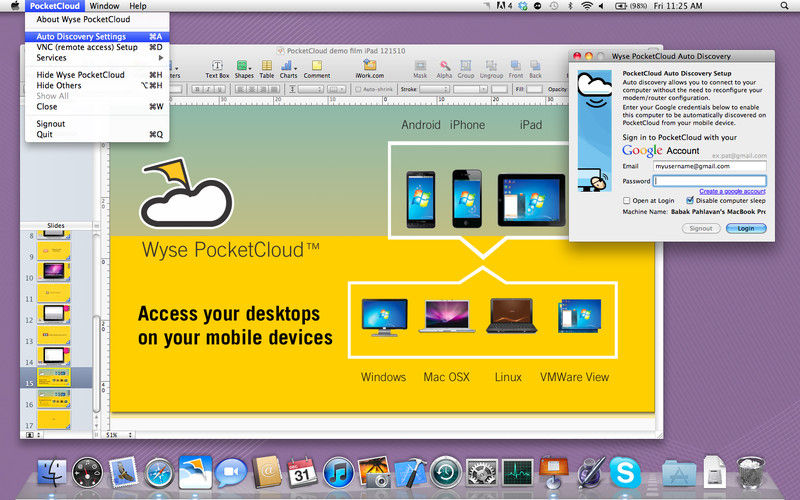
Task: Enable the Open at Login checkbox
Action: [627, 200]
